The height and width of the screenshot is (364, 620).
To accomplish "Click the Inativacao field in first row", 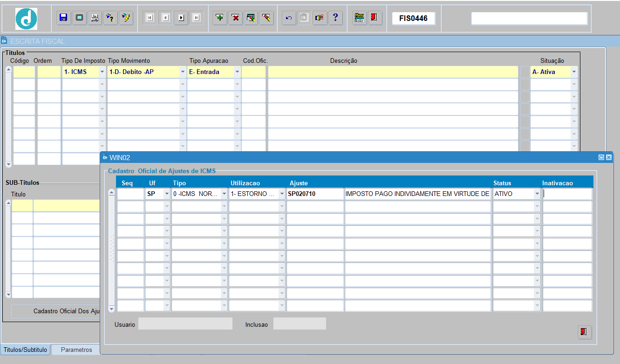I will click(567, 194).
